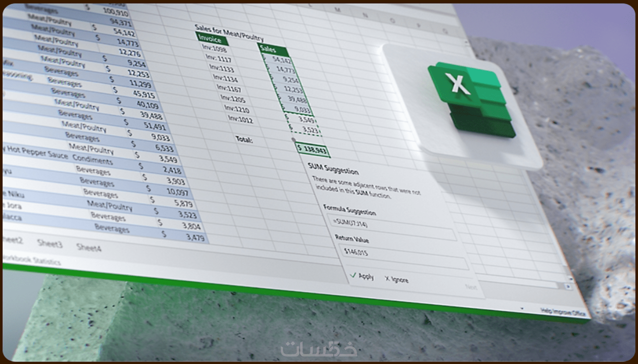Click the 'SUM Suggestion' panel heading
Viewport: 638px width, 364px height.
click(333, 169)
